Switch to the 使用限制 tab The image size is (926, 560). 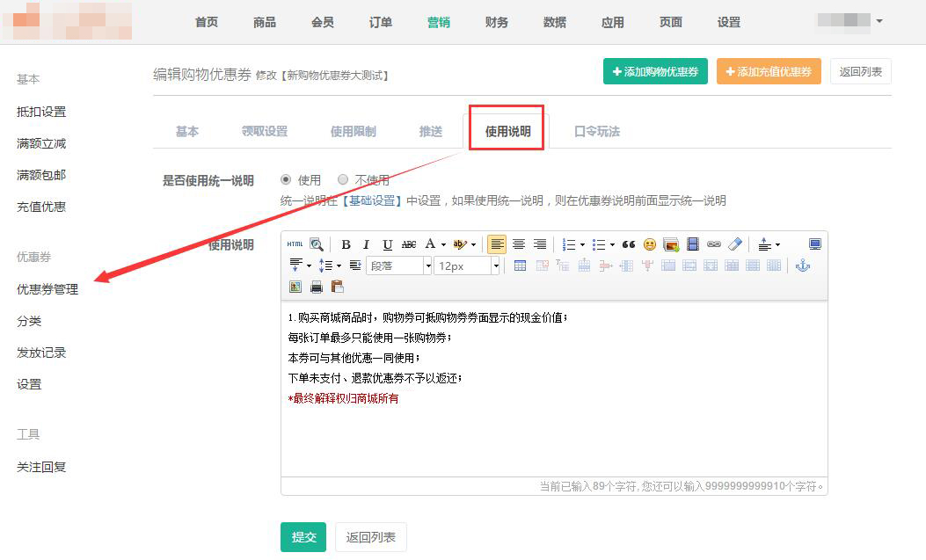coord(353,132)
